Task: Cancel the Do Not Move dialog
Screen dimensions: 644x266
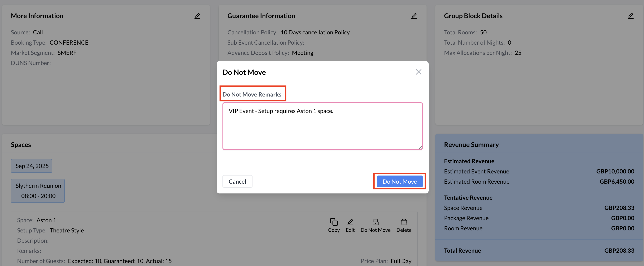Action: [237, 181]
